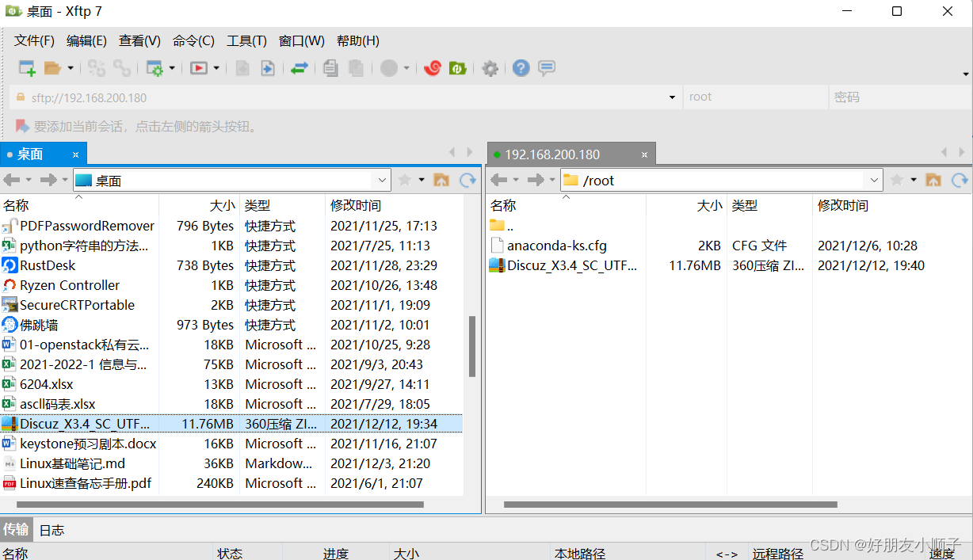Click the remote pane horizontal scrollbar thumb
This screenshot has height=560, width=973.
[670, 504]
